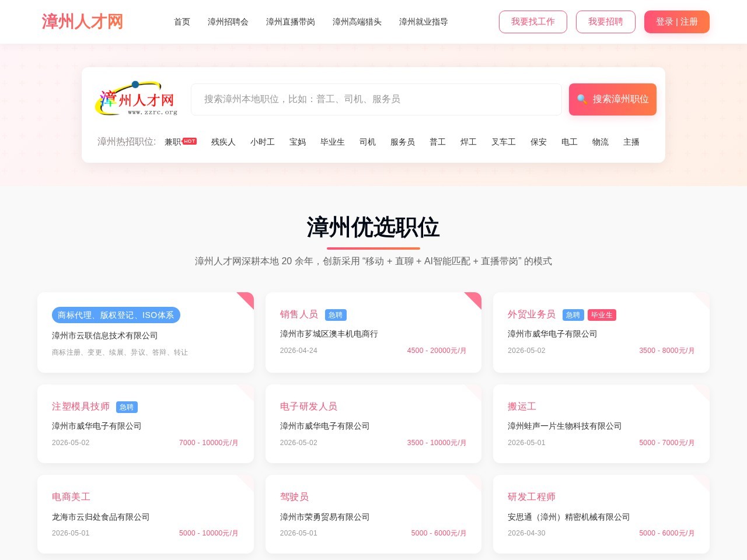
Task: Select hot position 宝妈
Action: coord(298,142)
